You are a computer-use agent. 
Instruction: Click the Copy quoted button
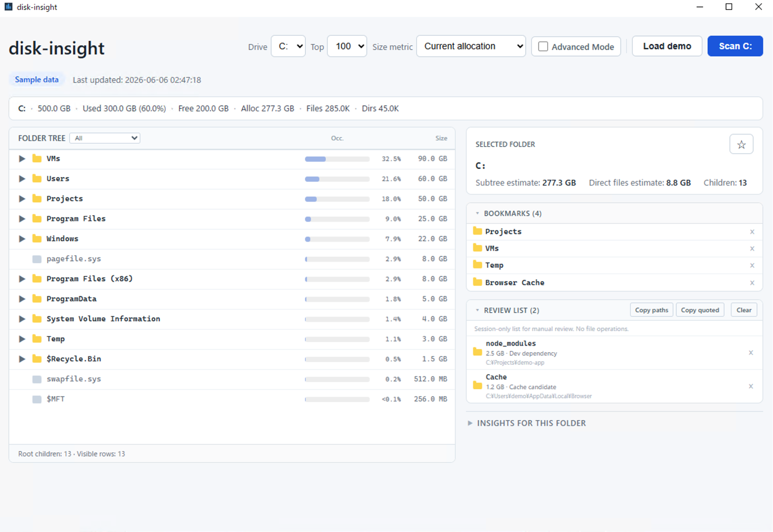(x=700, y=310)
